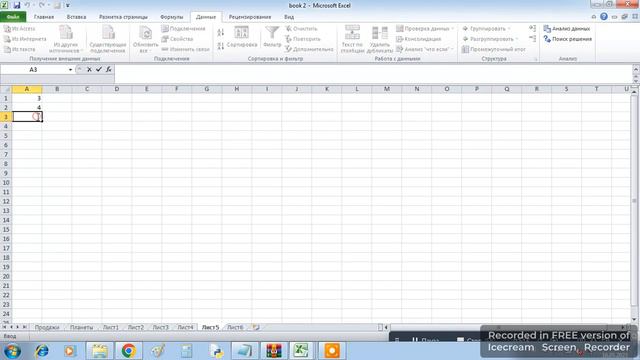
Task: Click Текст по столбцам button
Action: 352,39
